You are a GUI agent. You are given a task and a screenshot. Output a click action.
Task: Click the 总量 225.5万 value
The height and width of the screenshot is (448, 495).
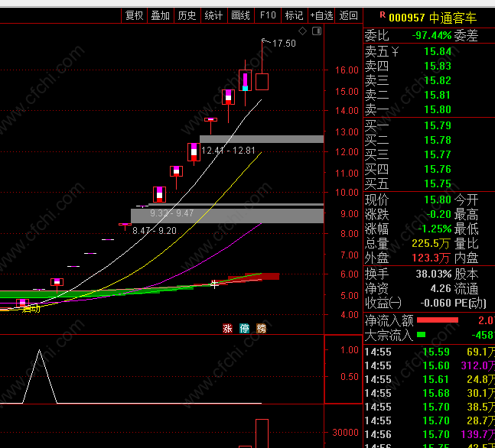click(431, 243)
